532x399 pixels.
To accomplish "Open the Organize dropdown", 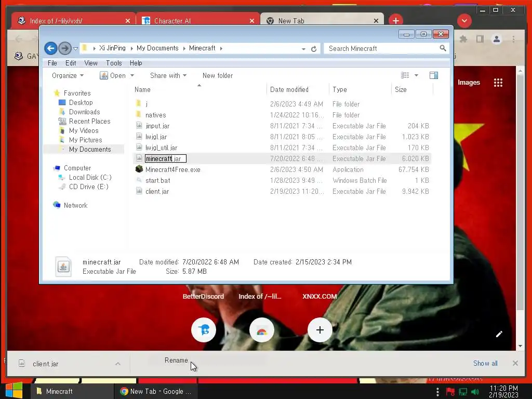I will coord(68,76).
